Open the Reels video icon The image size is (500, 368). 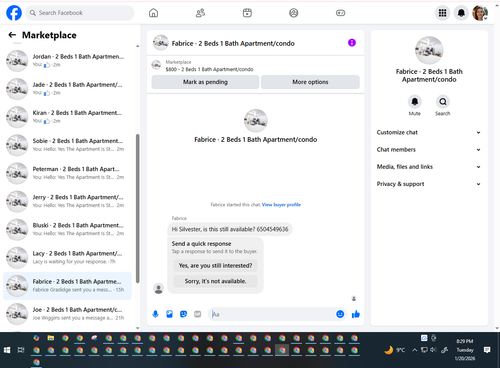[x=247, y=13]
